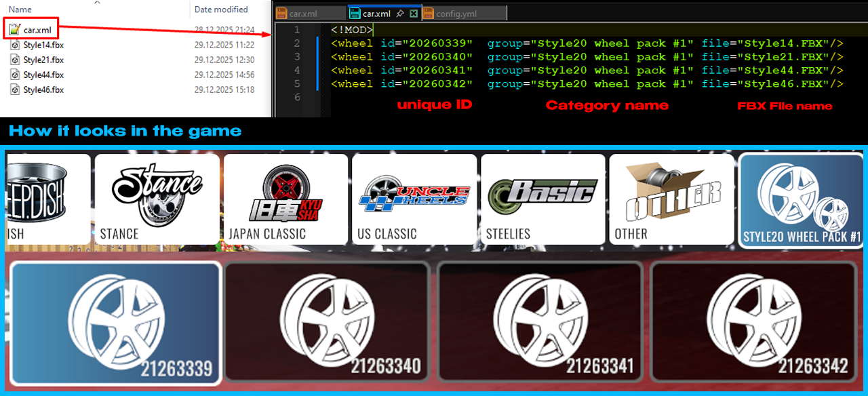The width and height of the screenshot is (868, 396).
Task: Open the US Classic wheel category
Action: [414, 199]
